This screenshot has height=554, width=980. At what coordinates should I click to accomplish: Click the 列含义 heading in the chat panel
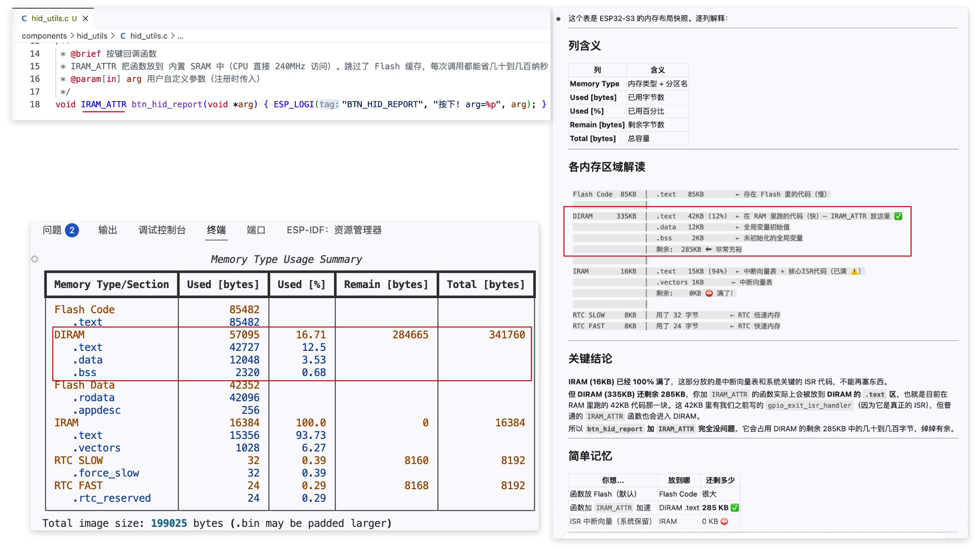tap(585, 46)
